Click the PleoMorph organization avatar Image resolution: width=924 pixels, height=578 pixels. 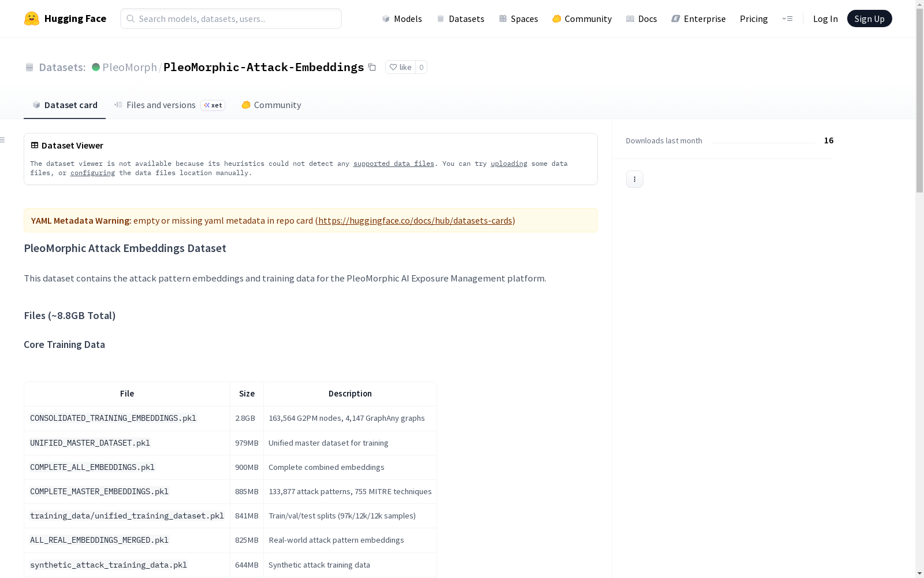96,67
